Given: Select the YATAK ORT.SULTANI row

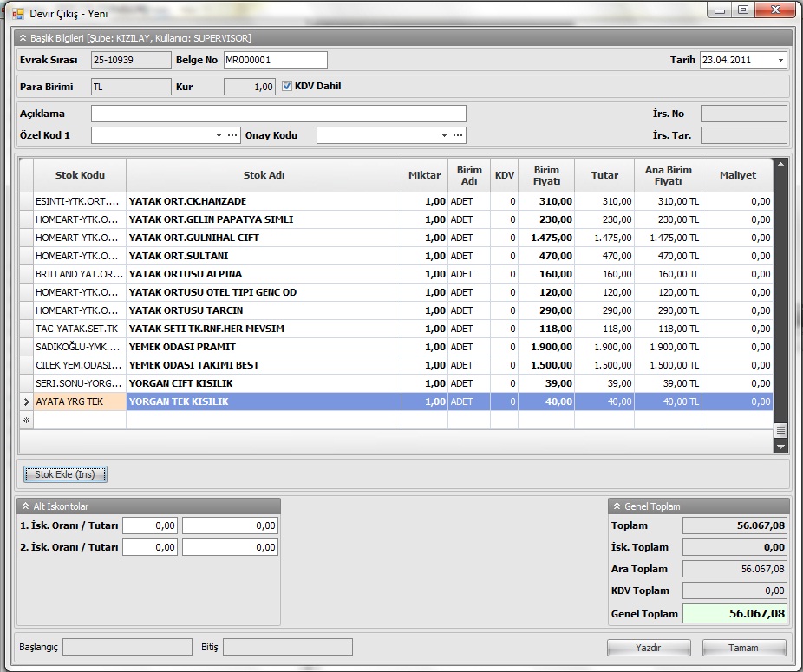Looking at the screenshot, I should [x=396, y=256].
